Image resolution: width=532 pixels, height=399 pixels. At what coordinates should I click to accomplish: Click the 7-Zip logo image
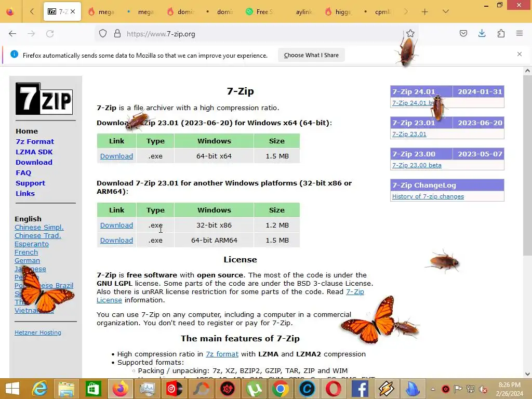coord(44,99)
